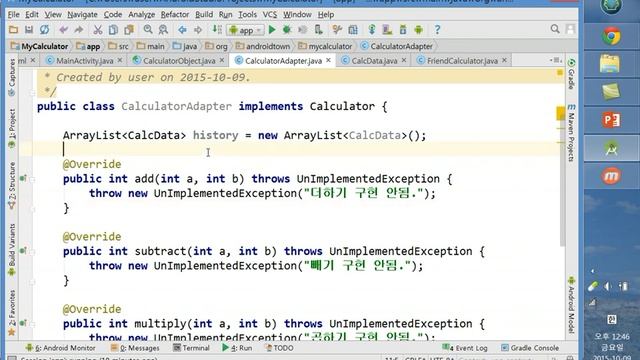
Task: Click the Sync Project with Gradle icon
Action: 371,30
